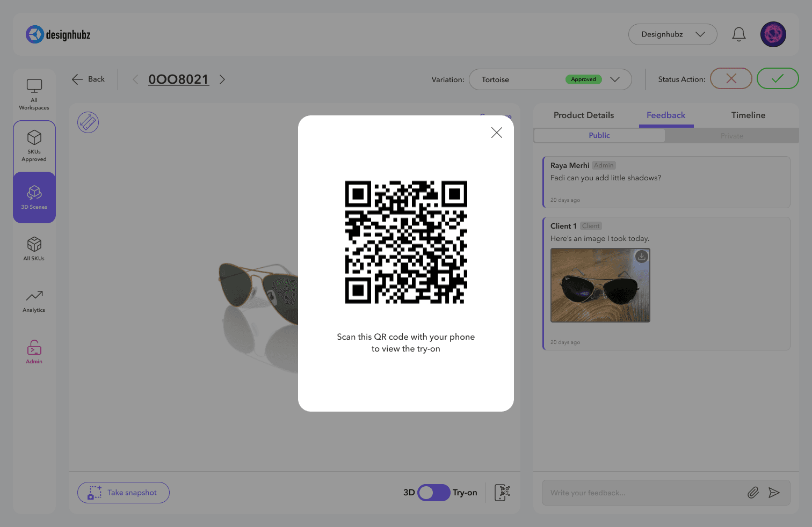The width and height of the screenshot is (812, 527).
Task: Open All SKUs in sidebar
Action: (34, 249)
